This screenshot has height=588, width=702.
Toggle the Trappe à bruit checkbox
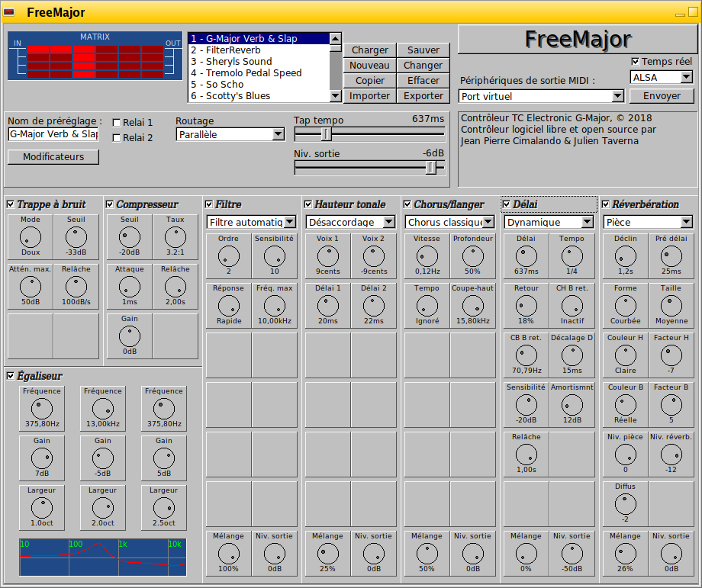(x=11, y=204)
